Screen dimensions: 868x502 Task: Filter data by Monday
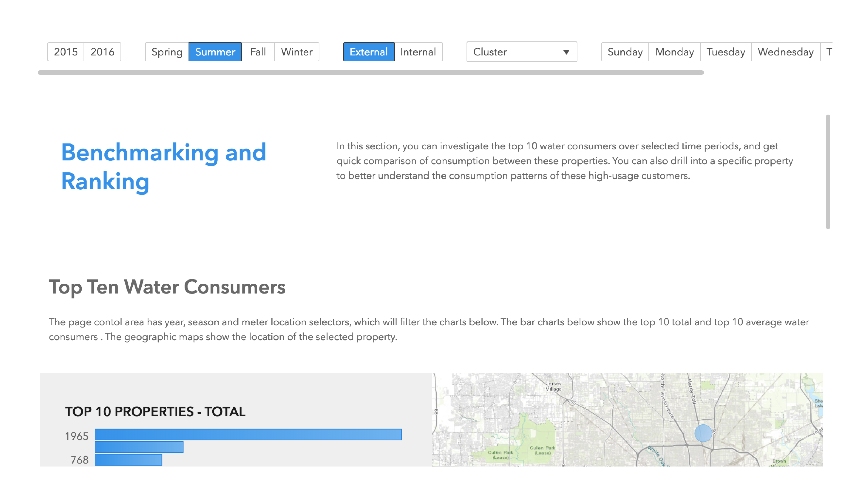(x=674, y=52)
